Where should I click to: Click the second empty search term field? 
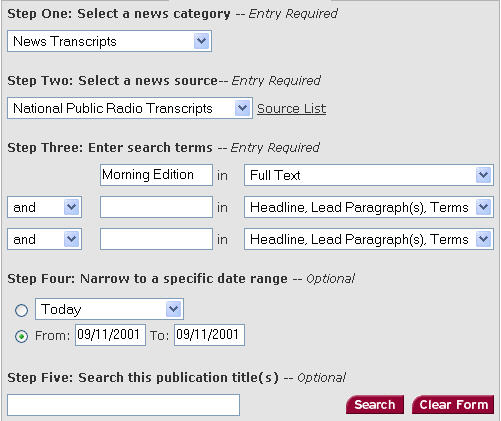[156, 207]
